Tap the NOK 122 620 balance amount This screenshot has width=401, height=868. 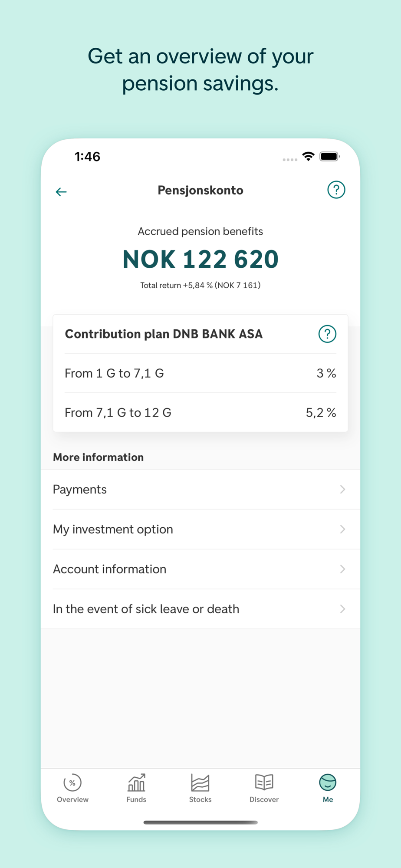click(200, 259)
